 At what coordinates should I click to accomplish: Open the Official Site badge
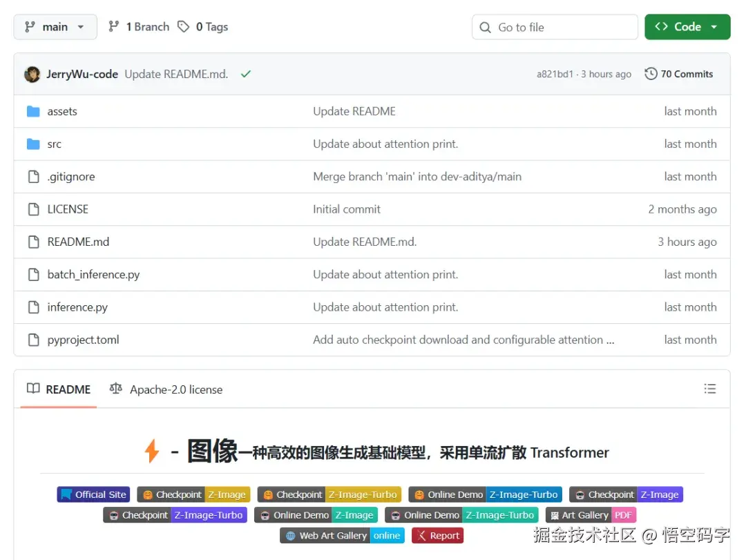tap(93, 494)
